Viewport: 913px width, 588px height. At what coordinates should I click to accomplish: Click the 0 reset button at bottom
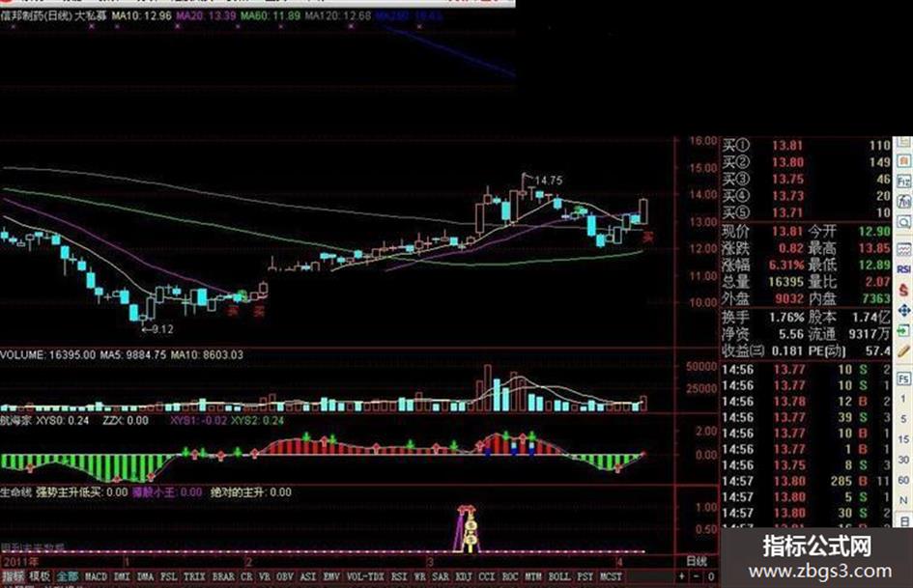(711, 576)
